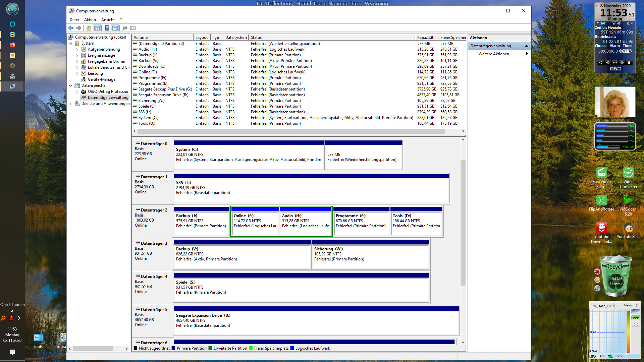
Task: Select the Datenträgerverwaltung action header
Action: (x=491, y=46)
